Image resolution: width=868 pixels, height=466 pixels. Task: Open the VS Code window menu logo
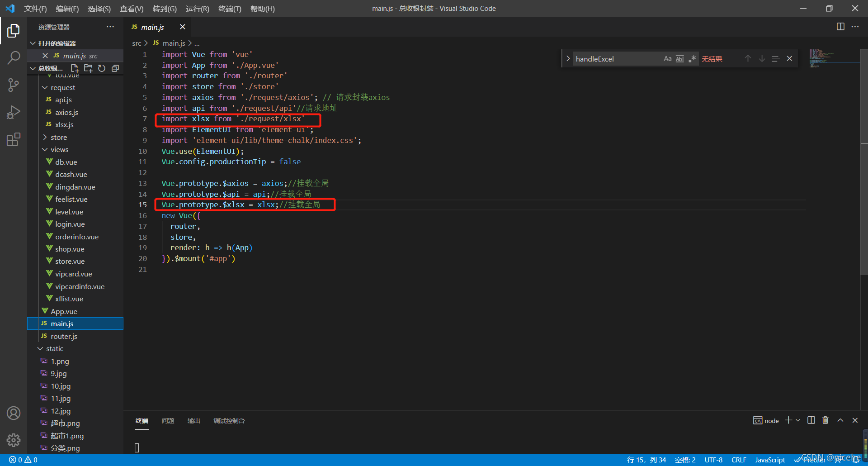click(10, 9)
